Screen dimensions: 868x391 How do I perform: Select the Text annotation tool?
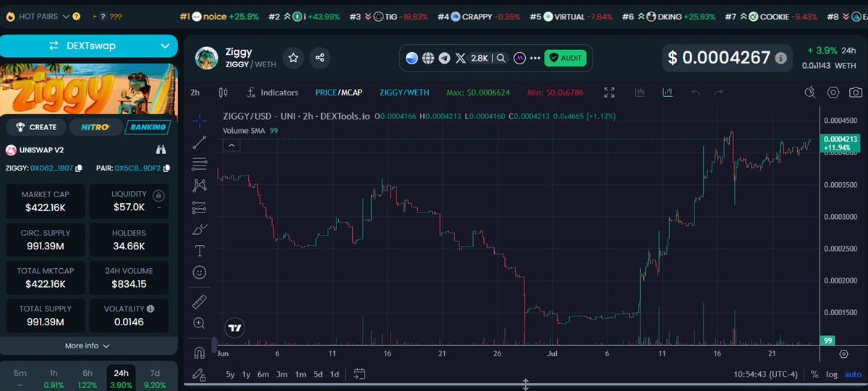pyautogui.click(x=200, y=251)
